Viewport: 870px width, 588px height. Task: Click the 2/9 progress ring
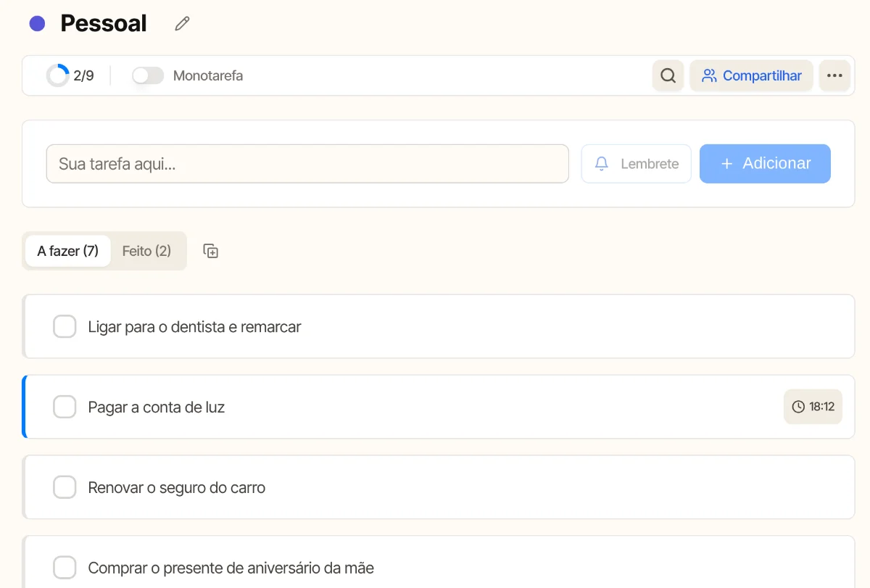click(58, 75)
